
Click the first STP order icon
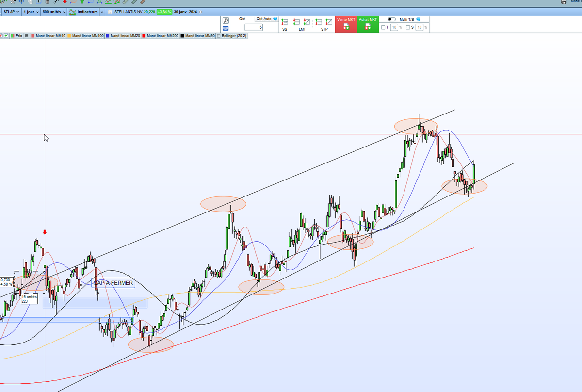tap(319, 22)
